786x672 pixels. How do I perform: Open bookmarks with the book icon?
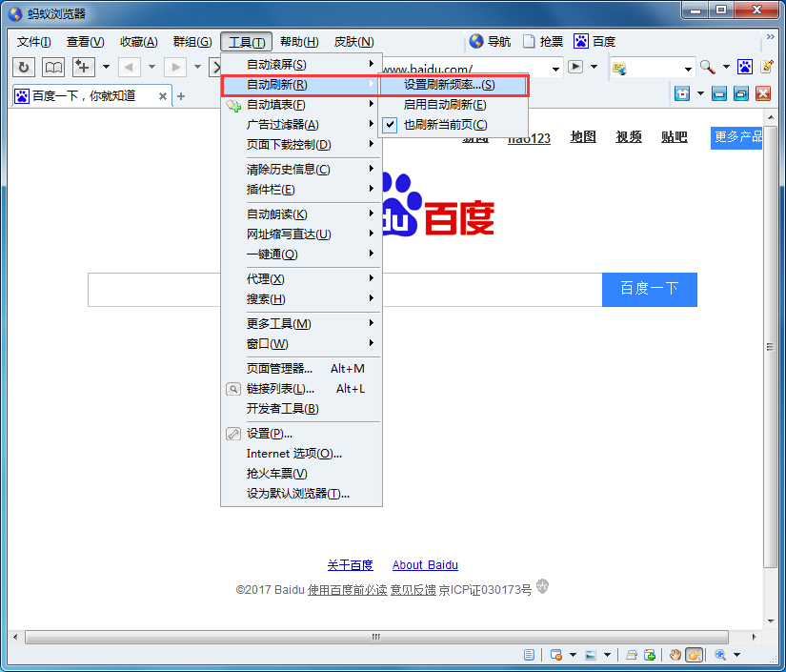pos(52,67)
